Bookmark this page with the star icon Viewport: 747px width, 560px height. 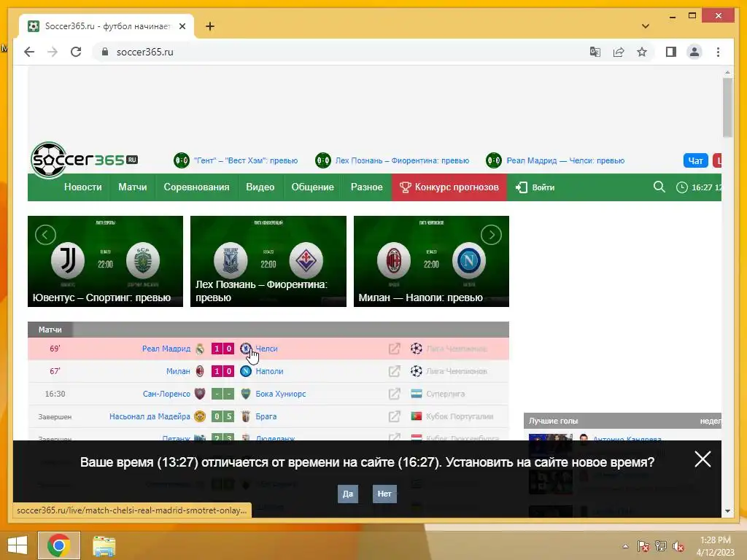642,52
